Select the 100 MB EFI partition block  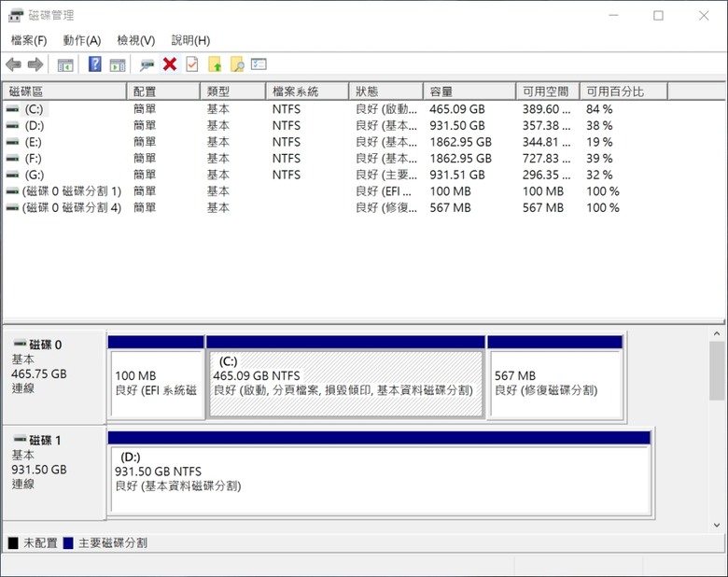coord(156,377)
